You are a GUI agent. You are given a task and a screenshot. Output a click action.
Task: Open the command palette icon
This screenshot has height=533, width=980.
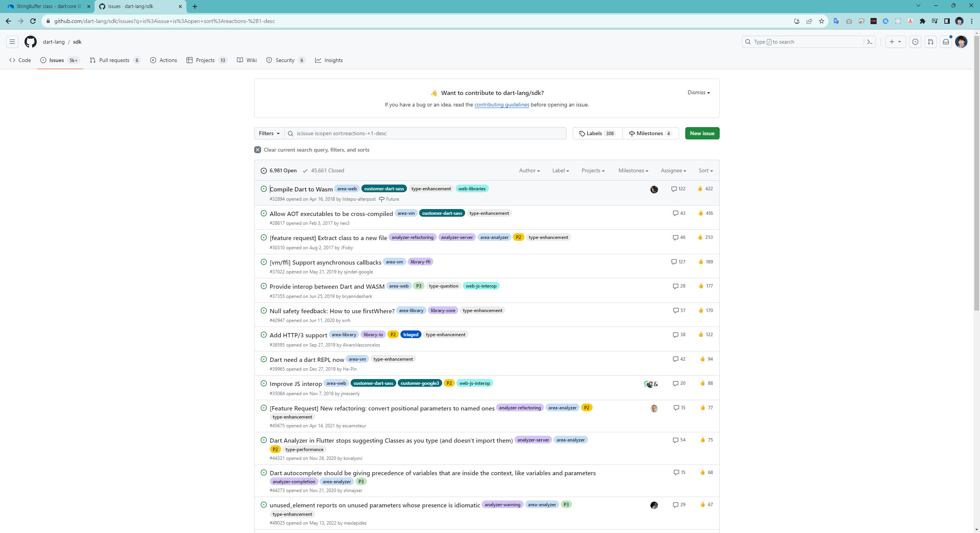click(x=869, y=42)
